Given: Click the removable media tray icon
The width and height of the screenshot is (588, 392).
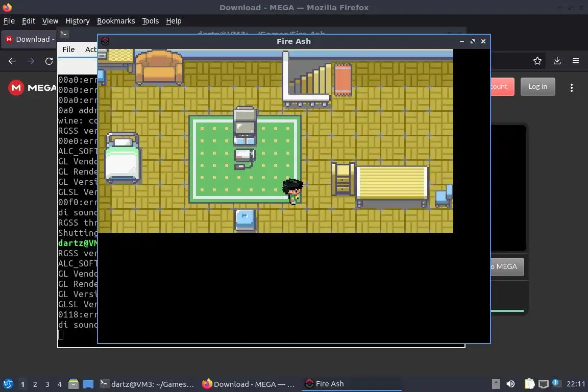Looking at the screenshot, I should point(496,384).
